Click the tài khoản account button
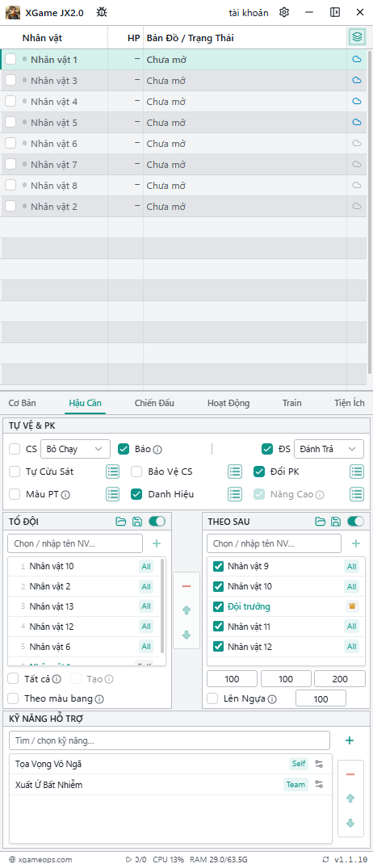The image size is (373, 868). pyautogui.click(x=249, y=12)
